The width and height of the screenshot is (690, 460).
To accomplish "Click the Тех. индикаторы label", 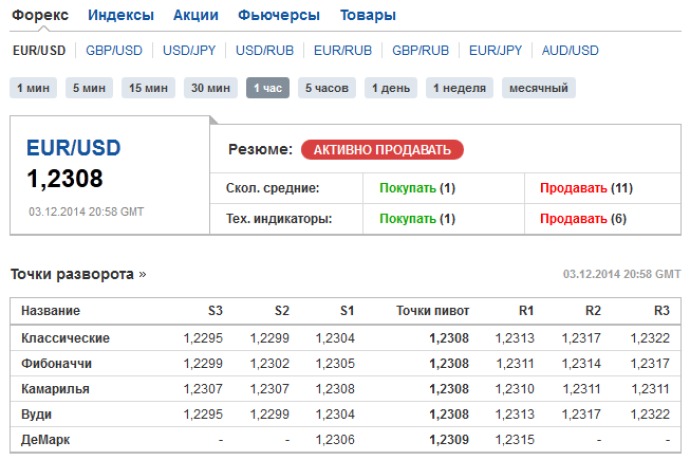I will point(279,219).
